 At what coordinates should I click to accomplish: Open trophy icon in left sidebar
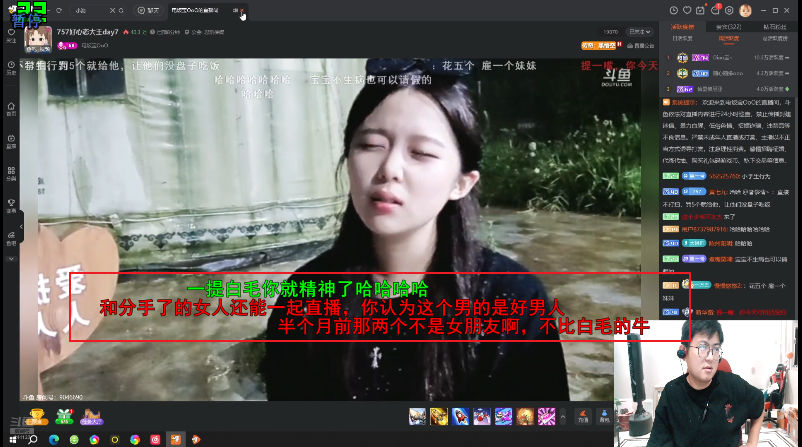pos(11,206)
